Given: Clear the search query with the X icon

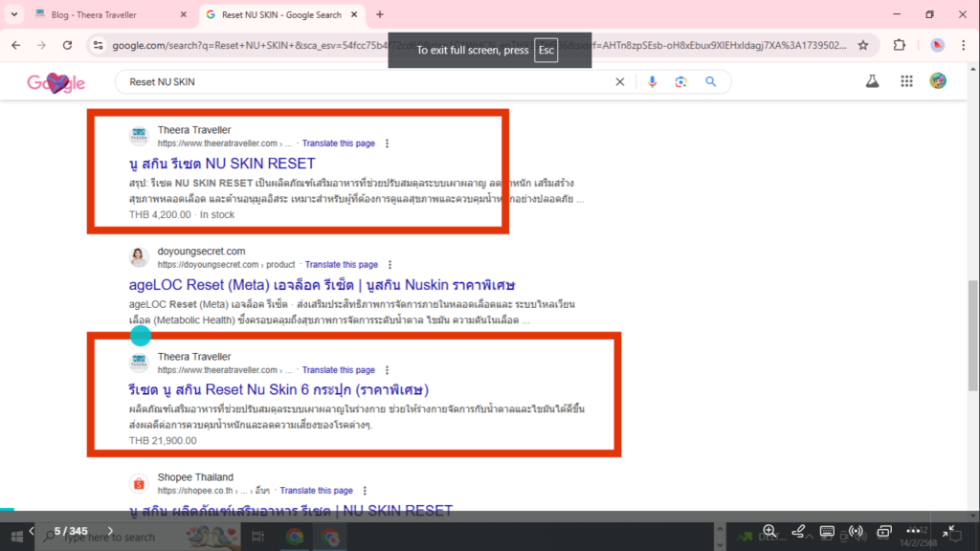Looking at the screenshot, I should coord(619,82).
